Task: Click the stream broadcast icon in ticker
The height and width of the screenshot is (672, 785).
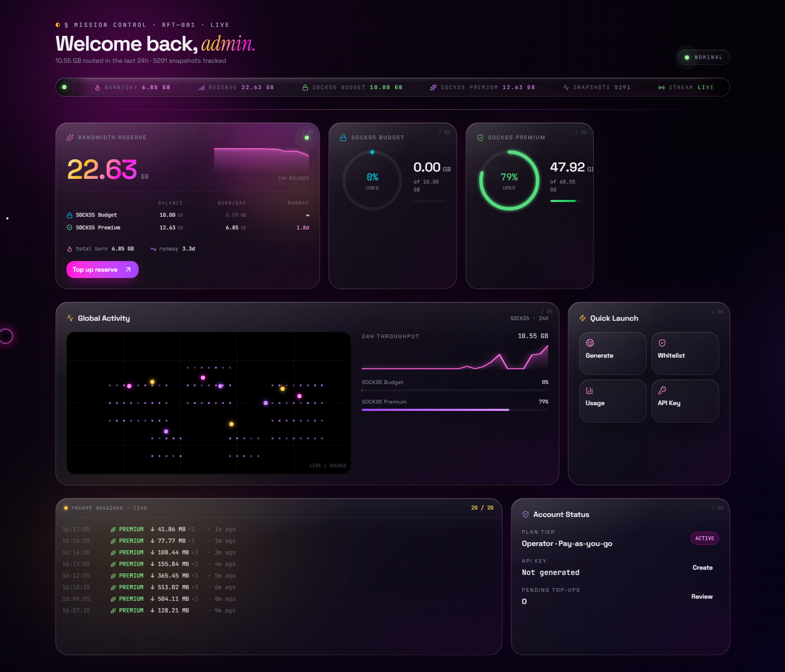Action: click(x=662, y=88)
